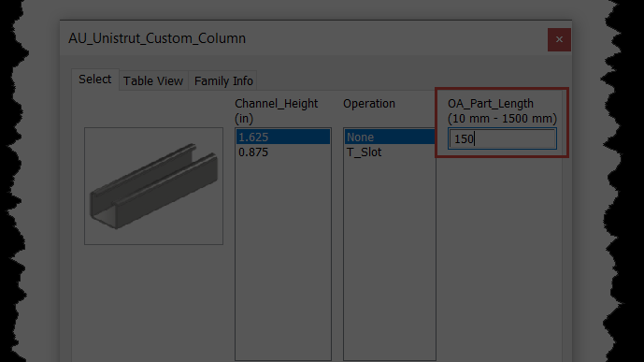Choose 1.625 in Channel_Height list
644x362 pixels.
click(x=283, y=137)
